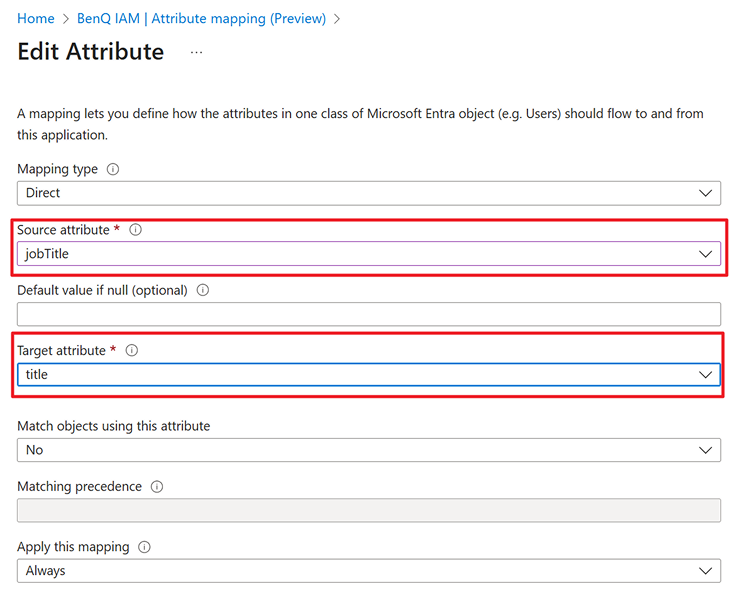Click the Source attribute label text

pos(63,230)
